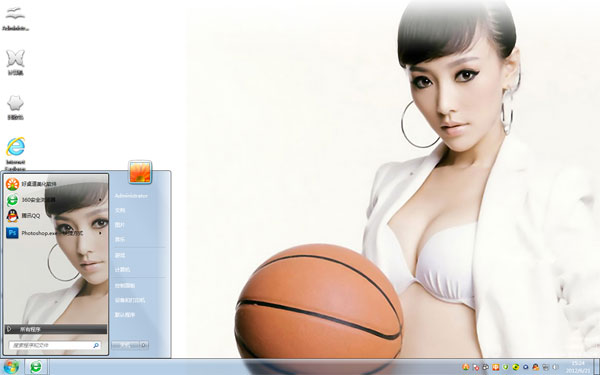Click the taskbar clock and date
The image size is (600, 375).
(578, 367)
